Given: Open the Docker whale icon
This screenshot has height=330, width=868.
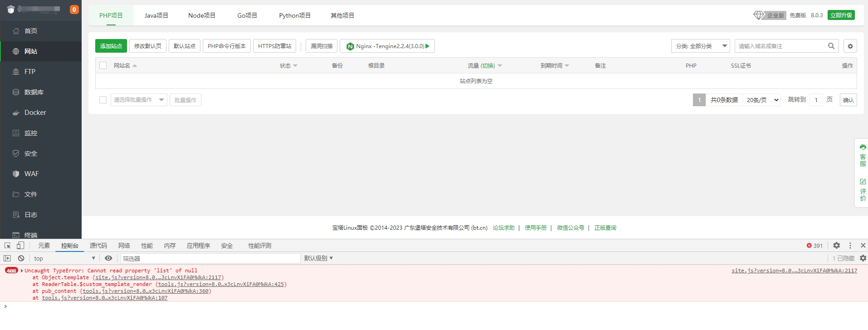Looking at the screenshot, I should click(16, 113).
